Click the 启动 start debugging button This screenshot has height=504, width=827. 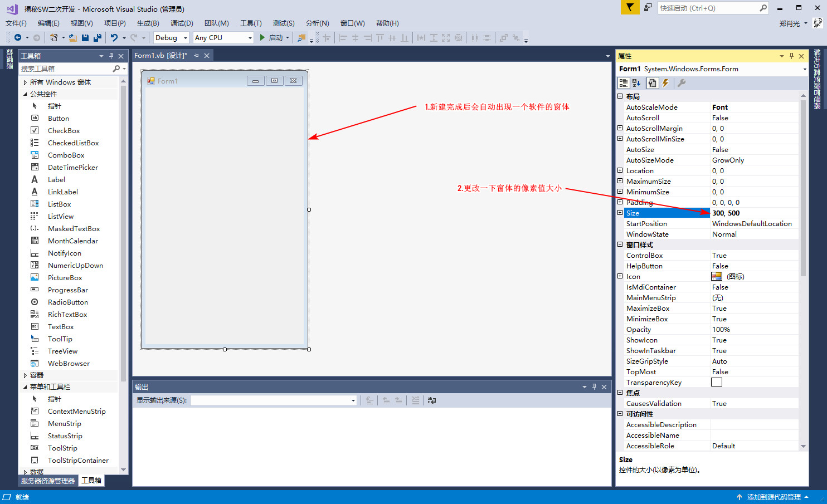271,37
